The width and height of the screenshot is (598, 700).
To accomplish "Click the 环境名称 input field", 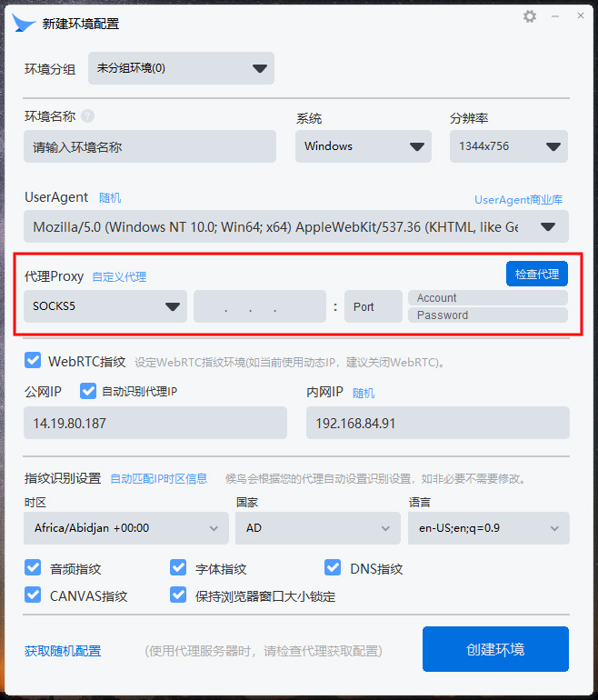I will 150,146.
